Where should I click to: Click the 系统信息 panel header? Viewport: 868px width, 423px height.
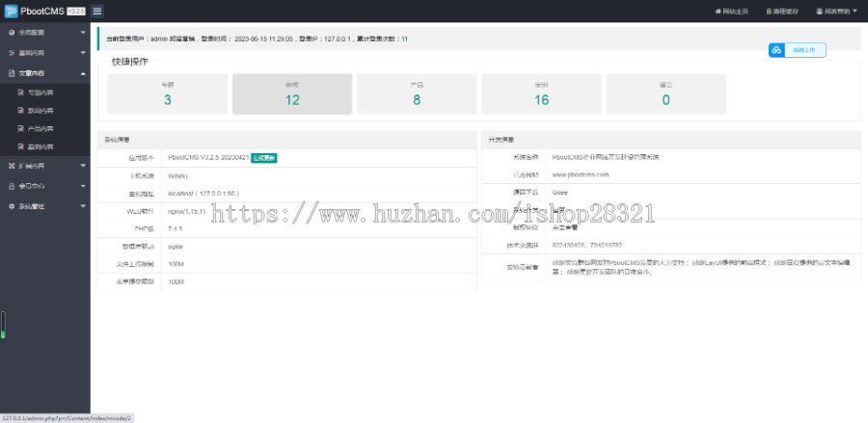pos(286,140)
